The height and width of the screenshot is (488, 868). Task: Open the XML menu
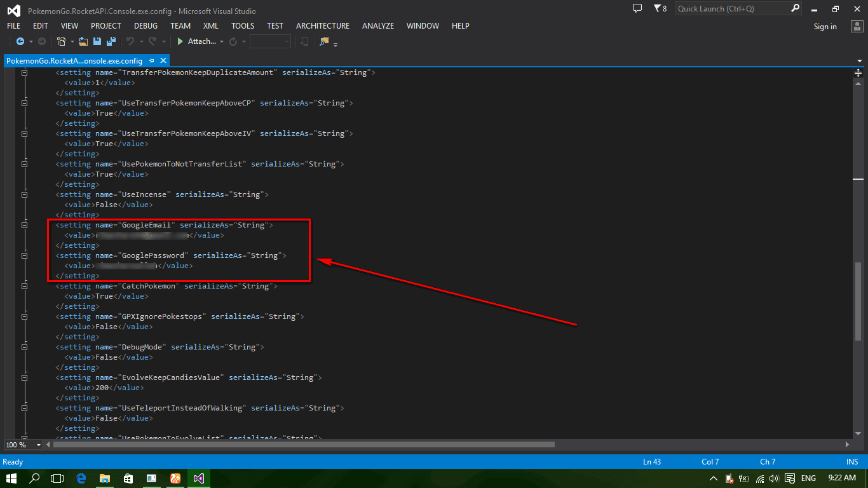pyautogui.click(x=210, y=25)
